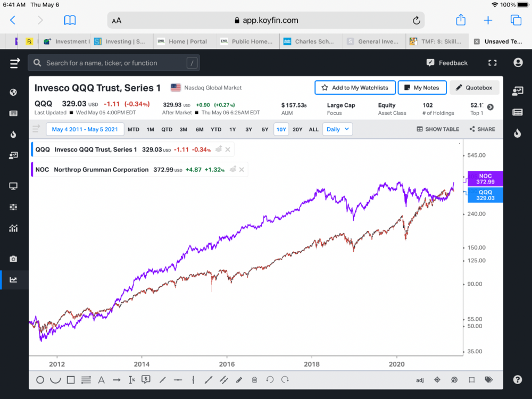532x399 pixels.
Task: Select the 10Y range tab
Action: 281,129
